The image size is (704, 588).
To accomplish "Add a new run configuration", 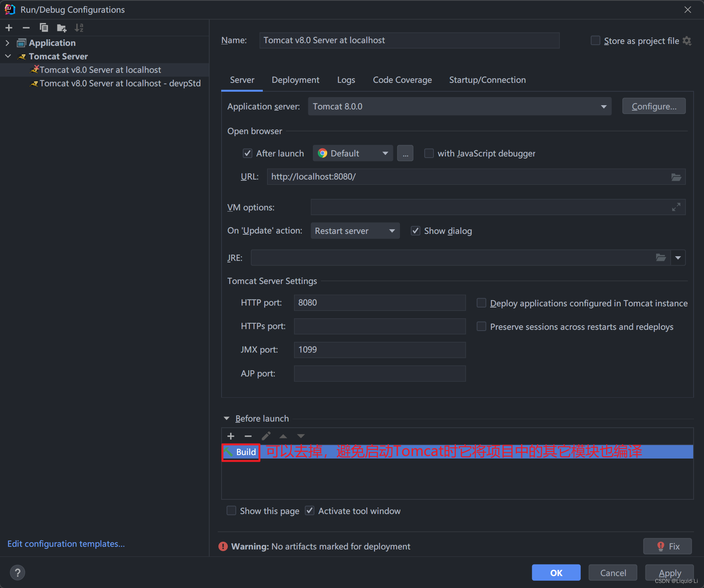I will [x=9, y=28].
